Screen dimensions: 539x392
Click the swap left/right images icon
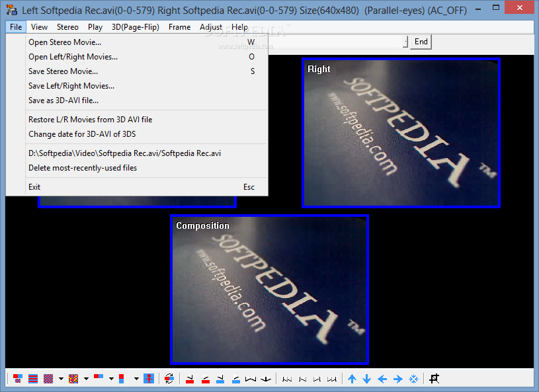pyautogui.click(x=169, y=379)
